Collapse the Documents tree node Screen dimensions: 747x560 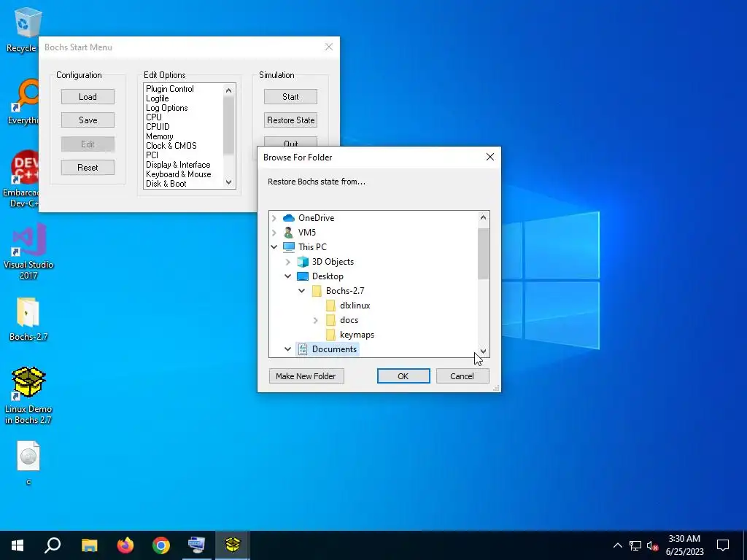287,349
